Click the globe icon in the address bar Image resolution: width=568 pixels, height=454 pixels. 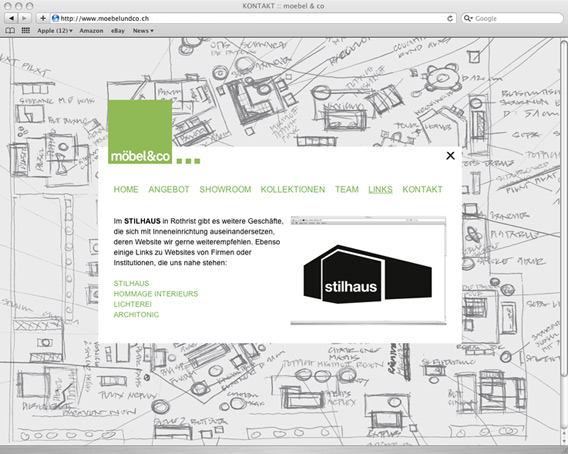[55, 18]
